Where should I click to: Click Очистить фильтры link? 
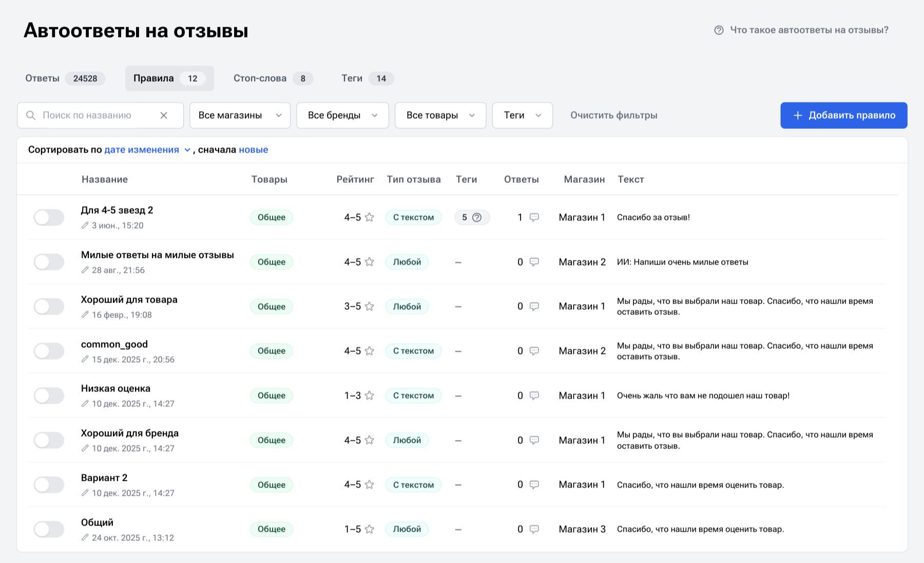pyautogui.click(x=614, y=116)
